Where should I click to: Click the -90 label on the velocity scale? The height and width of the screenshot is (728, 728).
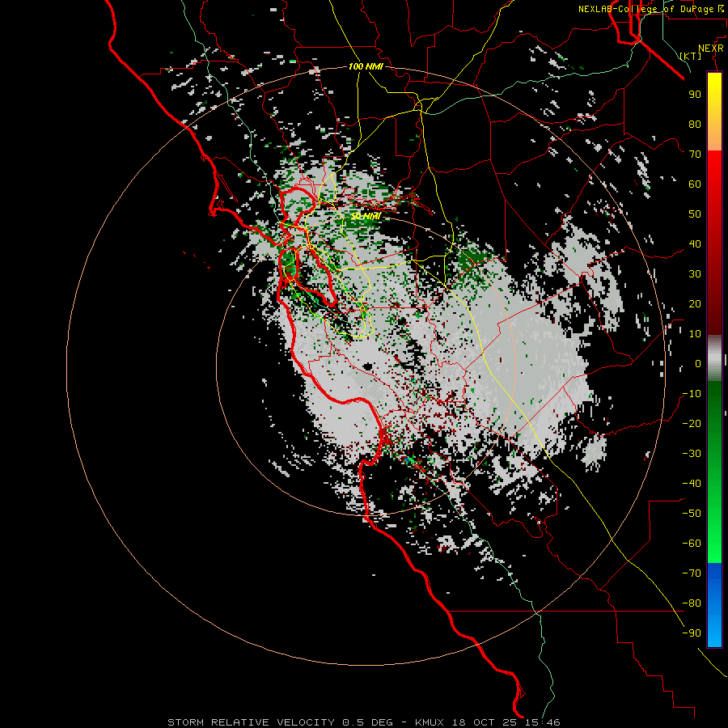pos(692,633)
